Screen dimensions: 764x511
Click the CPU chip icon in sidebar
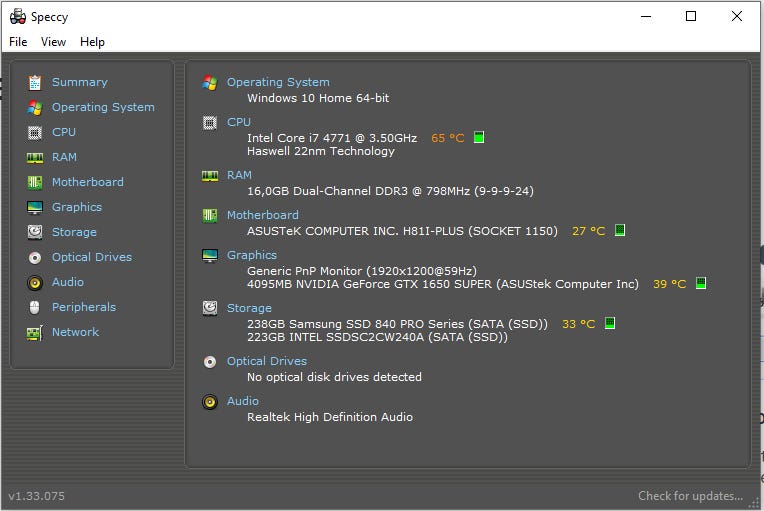pyautogui.click(x=35, y=132)
